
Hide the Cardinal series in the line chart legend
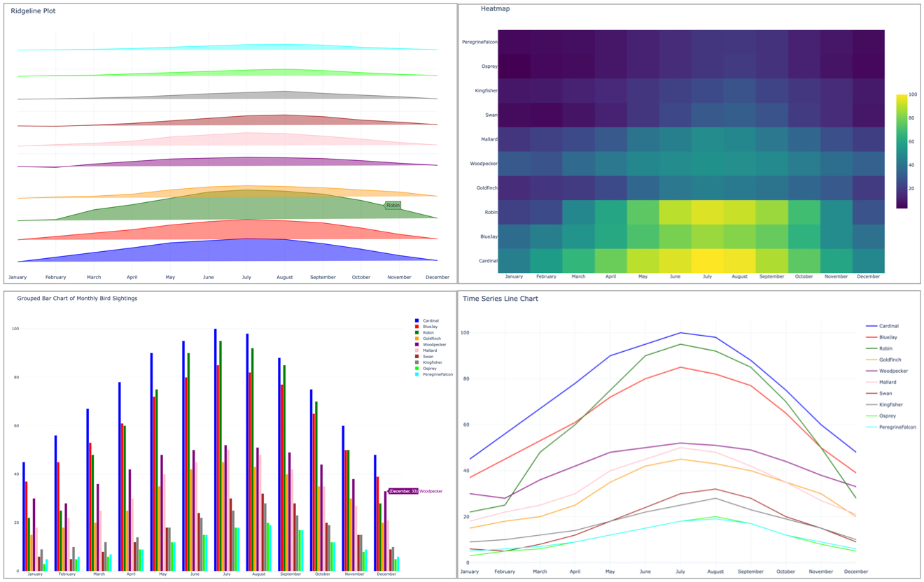point(890,325)
